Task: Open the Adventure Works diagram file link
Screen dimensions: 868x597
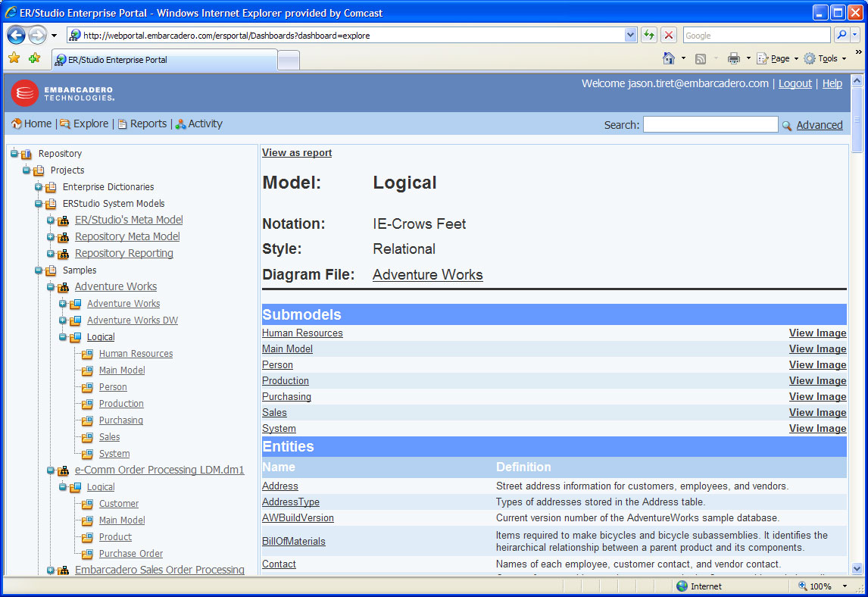Action: click(427, 275)
